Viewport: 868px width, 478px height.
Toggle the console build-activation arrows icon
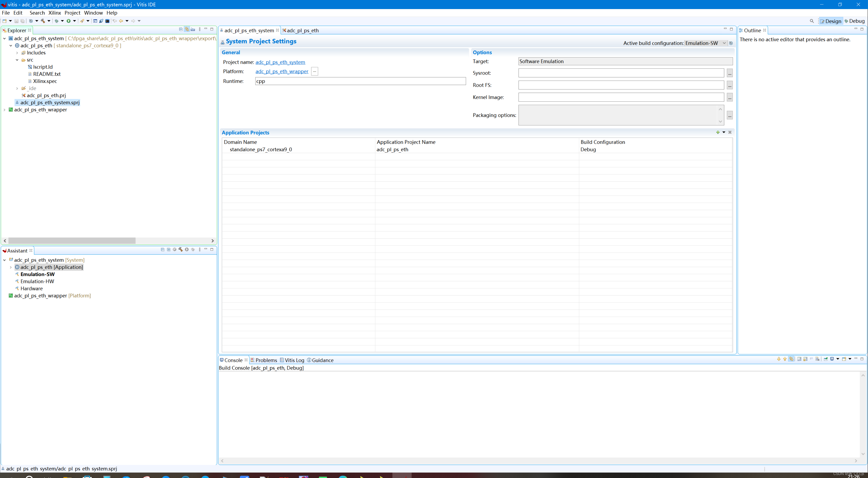[x=791, y=359]
